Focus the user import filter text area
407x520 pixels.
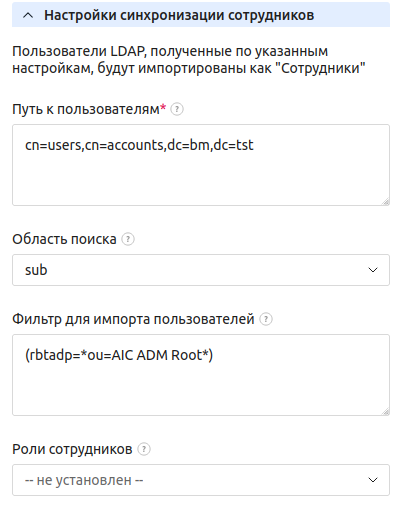(x=201, y=375)
